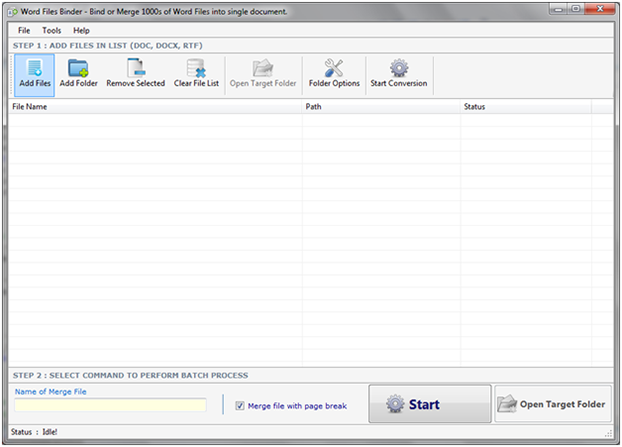Open the Help menu

(x=81, y=31)
